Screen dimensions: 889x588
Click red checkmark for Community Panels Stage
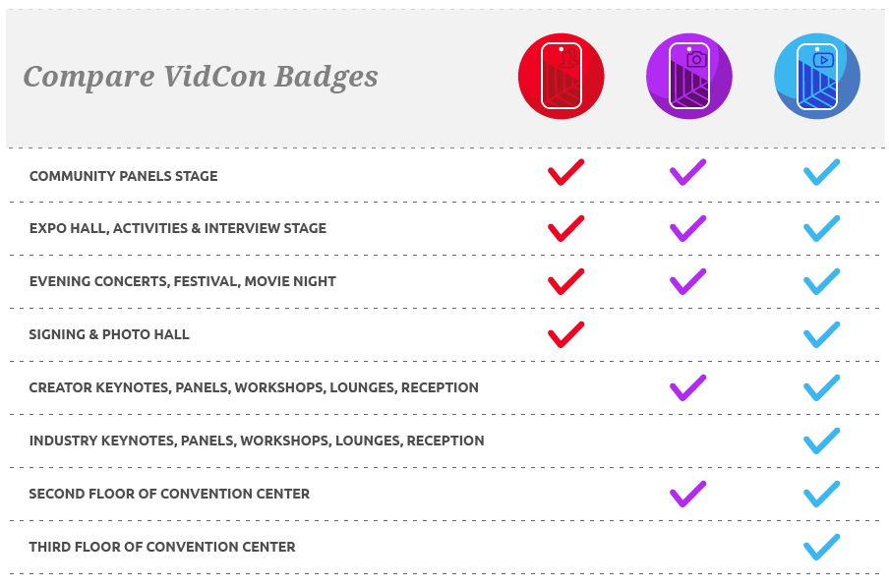coord(565,172)
